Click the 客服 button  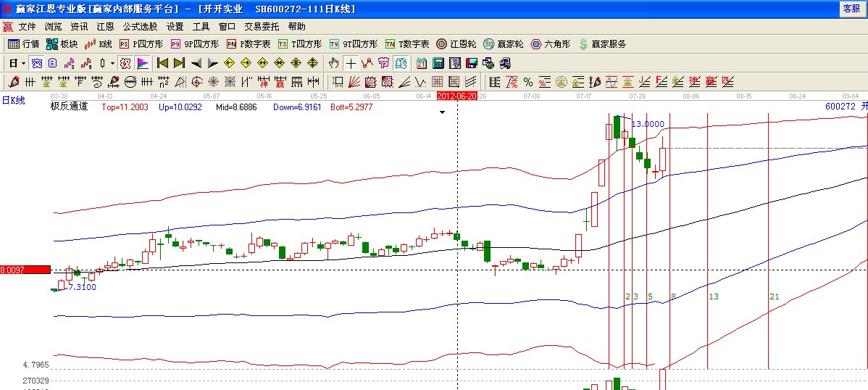click(x=851, y=9)
